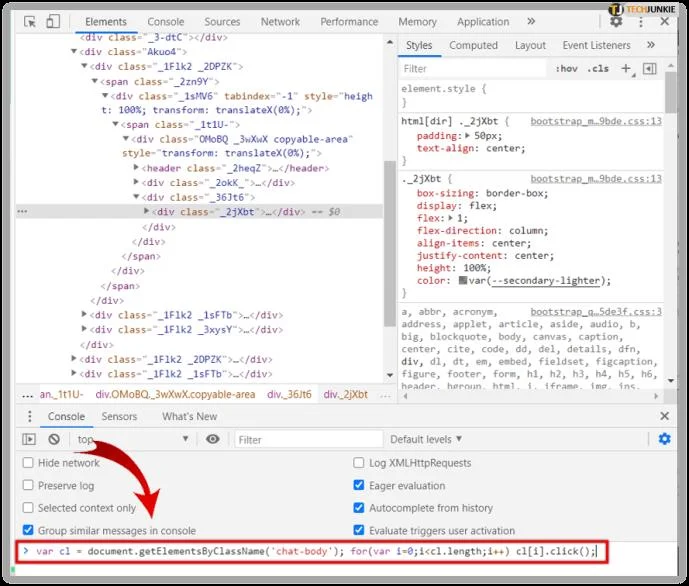This screenshot has height=586, width=689.
Task: Toggle the :hov element state button
Action: tap(566, 69)
